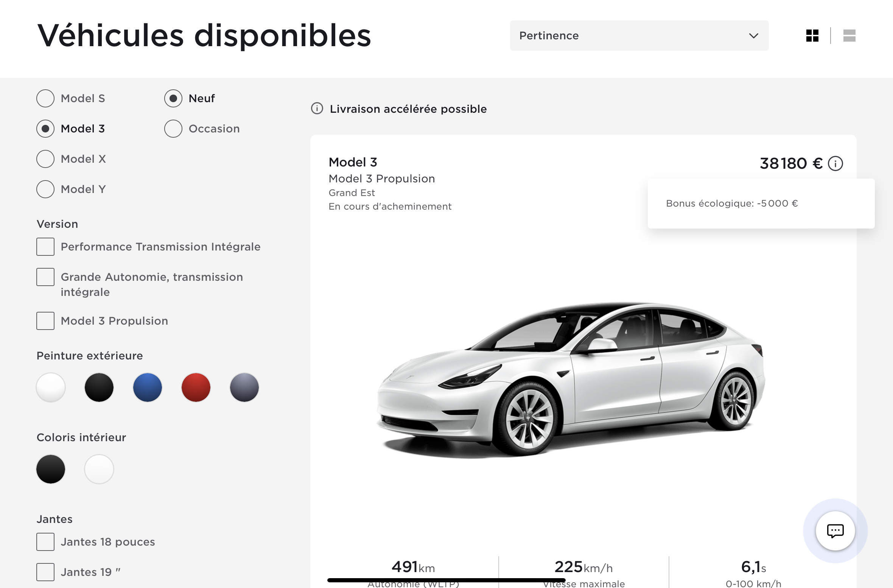This screenshot has width=893, height=588.
Task: Click the Peinture extérieure section label
Action: click(90, 356)
